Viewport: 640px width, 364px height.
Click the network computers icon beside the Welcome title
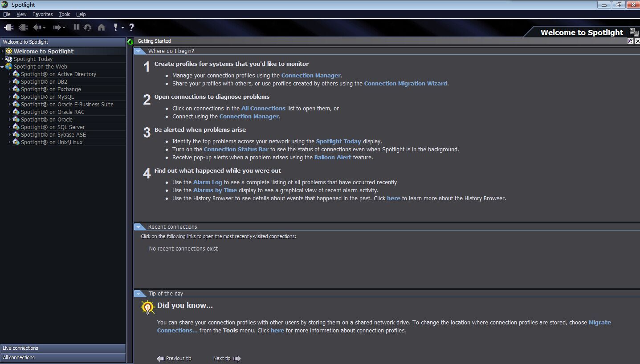coord(634,32)
